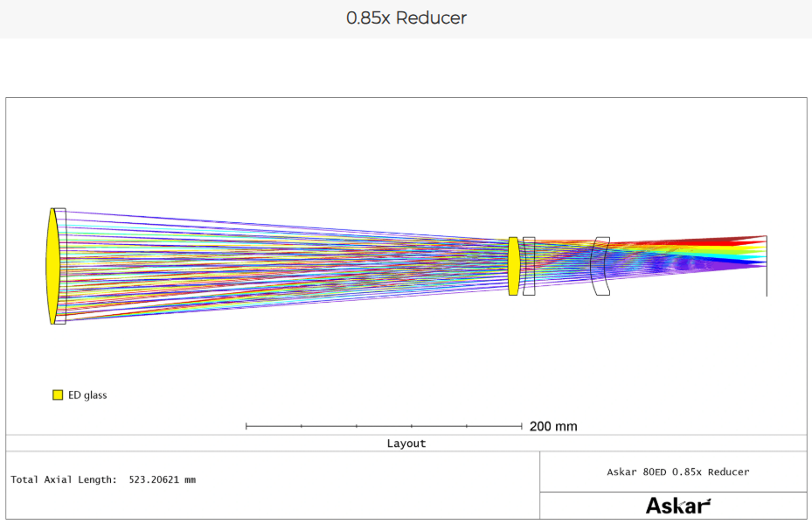
Task: Select the "ED glass" legend label
Action: (x=87, y=395)
